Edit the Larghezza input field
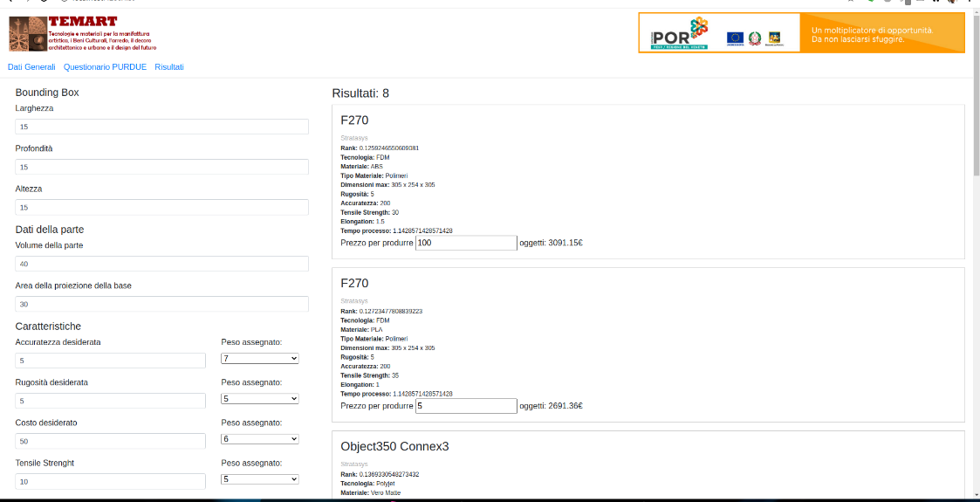Viewport: 980px width, 502px height. (161, 127)
